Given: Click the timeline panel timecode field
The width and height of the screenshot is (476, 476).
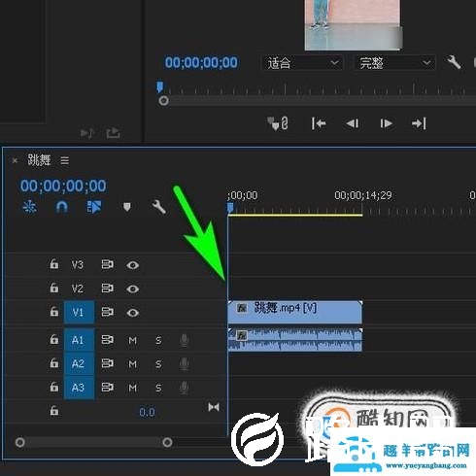Looking at the screenshot, I should pyautogui.click(x=63, y=186).
